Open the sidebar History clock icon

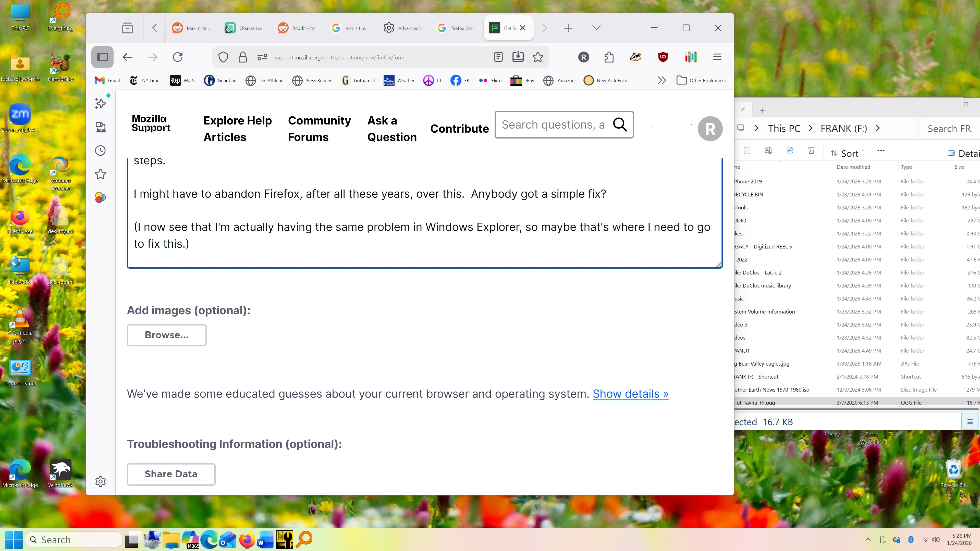pyautogui.click(x=101, y=151)
